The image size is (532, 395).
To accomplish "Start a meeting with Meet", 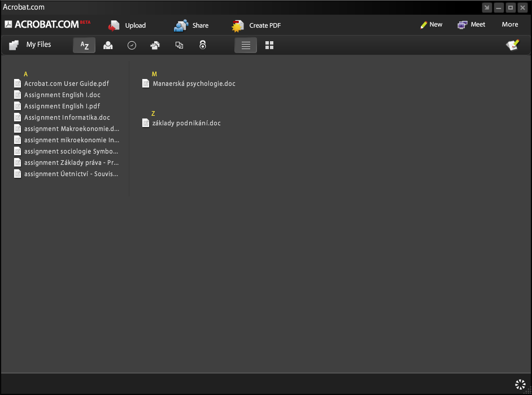I will tap(471, 25).
